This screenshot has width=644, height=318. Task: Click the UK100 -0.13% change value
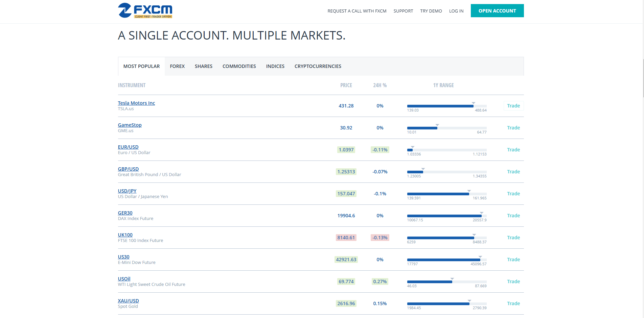click(x=380, y=238)
